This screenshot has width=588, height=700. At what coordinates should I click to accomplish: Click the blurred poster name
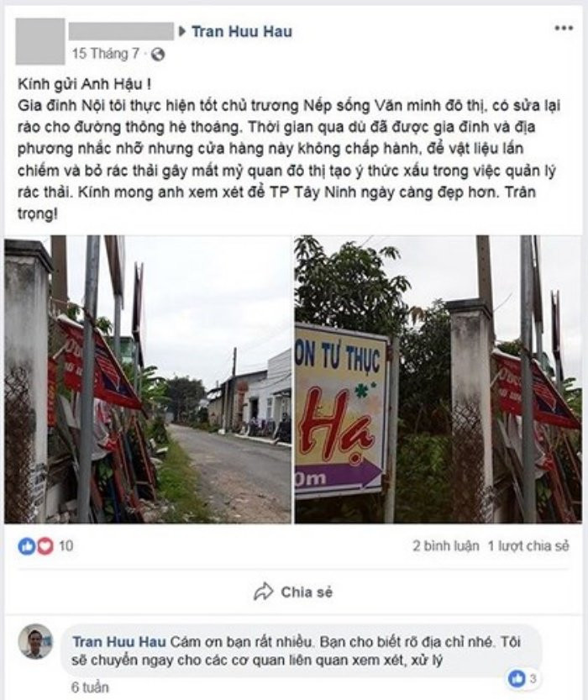121,31
